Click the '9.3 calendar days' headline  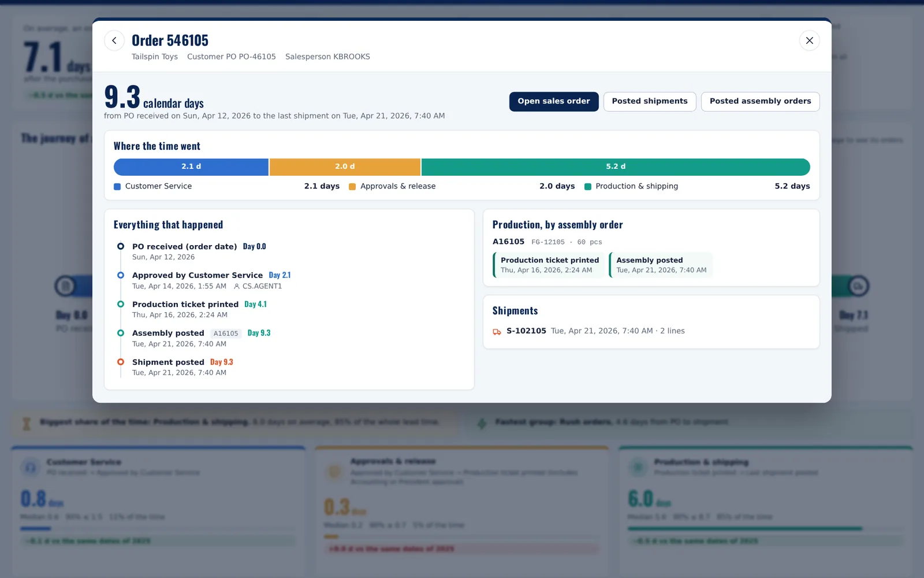click(154, 97)
